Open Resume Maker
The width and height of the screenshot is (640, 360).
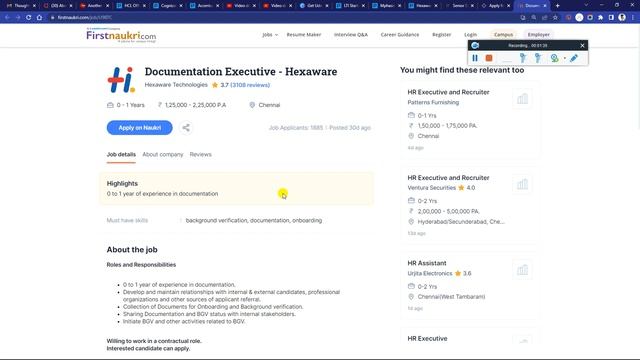(x=304, y=35)
